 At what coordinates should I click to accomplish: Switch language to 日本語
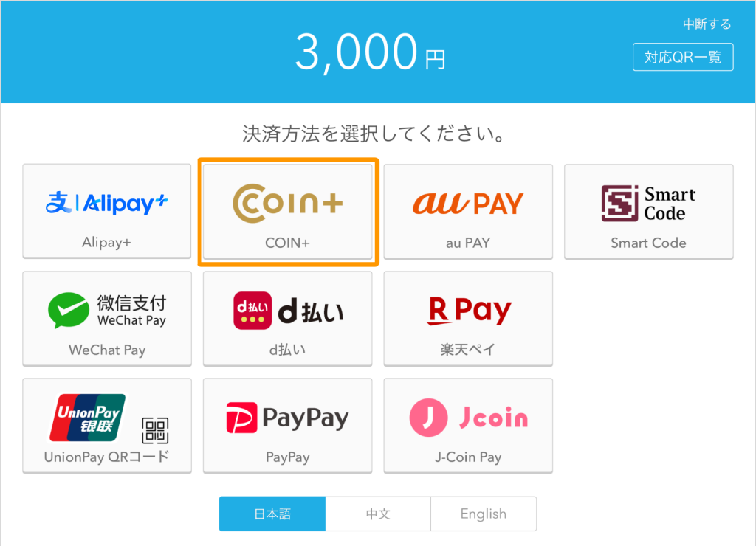(x=272, y=514)
